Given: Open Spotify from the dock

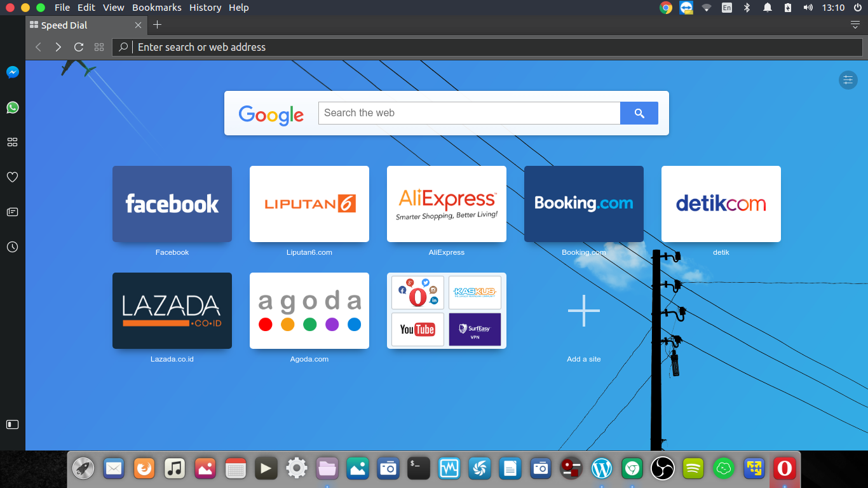Looking at the screenshot, I should click(693, 469).
